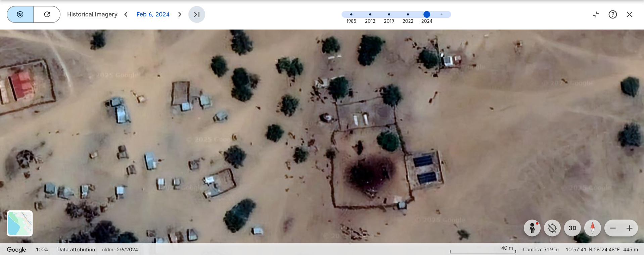Click the 2024 timeline slider handle
This screenshot has width=644, height=255.
pyautogui.click(x=427, y=14)
